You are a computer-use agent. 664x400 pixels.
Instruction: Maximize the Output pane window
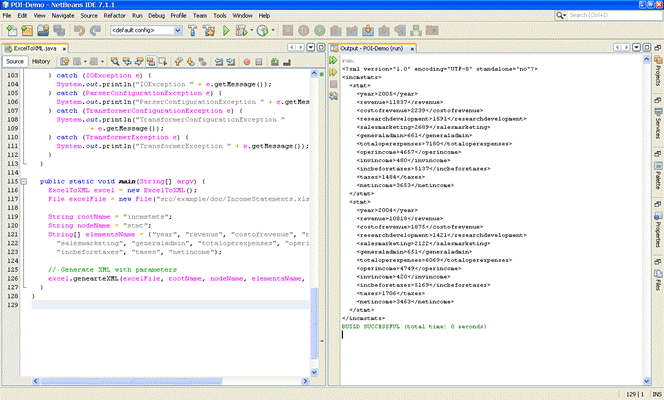pos(647,47)
